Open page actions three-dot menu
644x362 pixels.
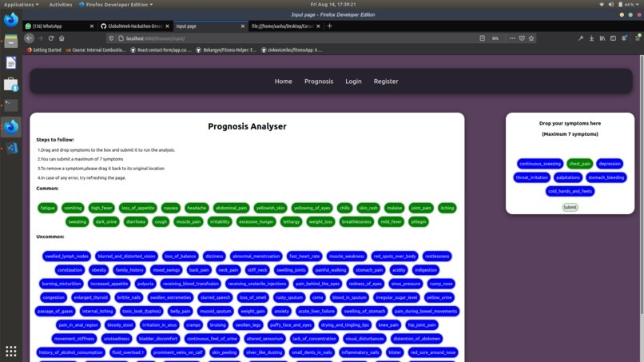(512, 38)
